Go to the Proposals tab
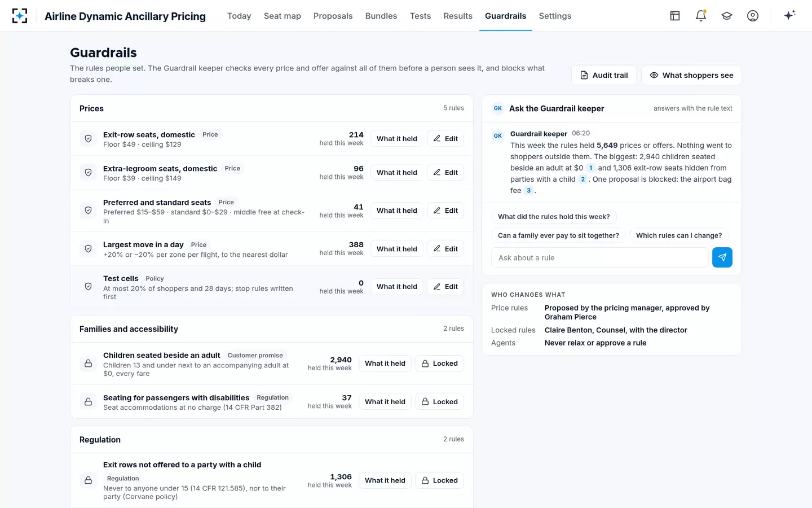 click(333, 16)
